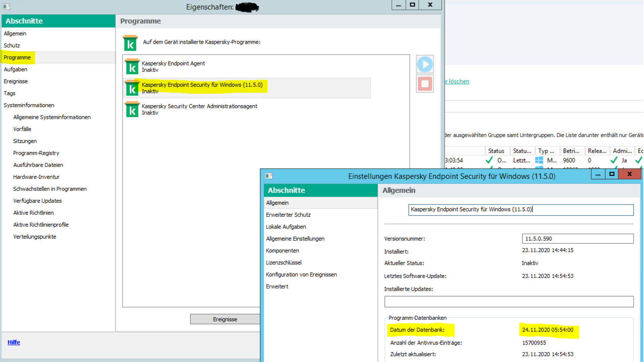The image size is (644, 362).
Task: Click antivirus entries count 15700955
Action: pyautogui.click(x=534, y=343)
